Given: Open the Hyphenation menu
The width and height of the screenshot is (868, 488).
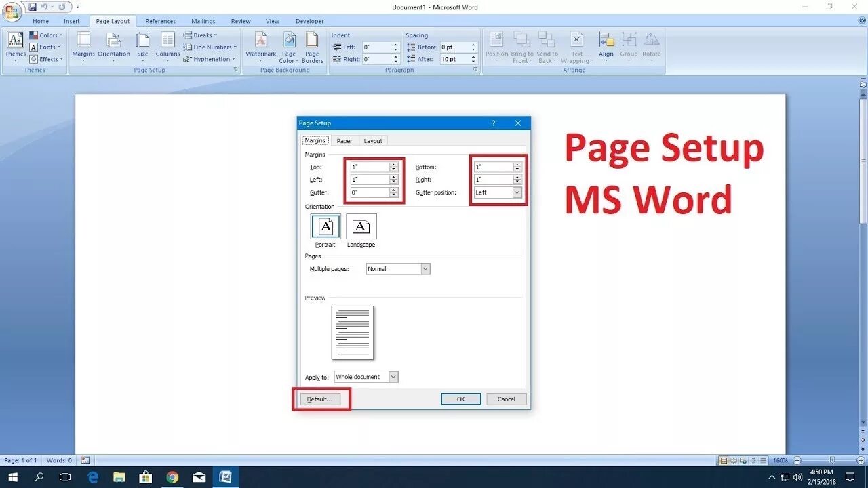Looking at the screenshot, I should click(210, 59).
